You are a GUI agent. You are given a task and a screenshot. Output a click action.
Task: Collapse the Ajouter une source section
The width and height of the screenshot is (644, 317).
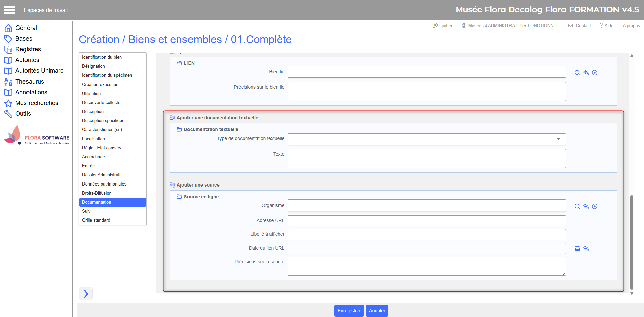(x=172, y=185)
